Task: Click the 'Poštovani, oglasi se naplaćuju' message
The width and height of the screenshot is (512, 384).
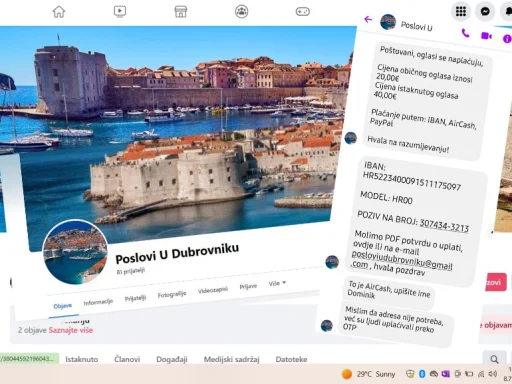Action: pyautogui.click(x=428, y=101)
